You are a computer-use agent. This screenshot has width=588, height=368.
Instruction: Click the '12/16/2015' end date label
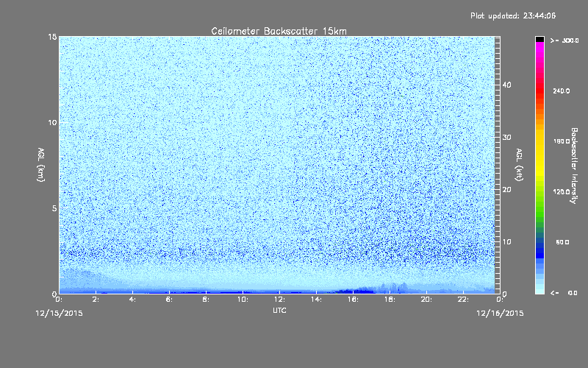coord(500,314)
